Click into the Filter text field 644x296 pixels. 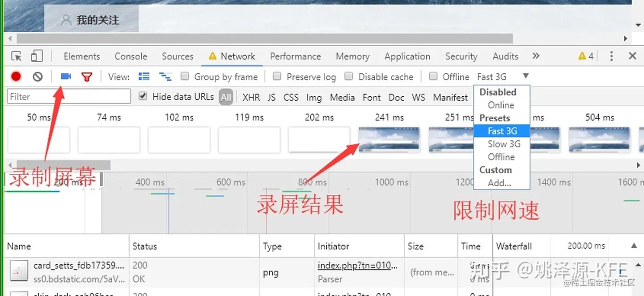click(x=69, y=96)
